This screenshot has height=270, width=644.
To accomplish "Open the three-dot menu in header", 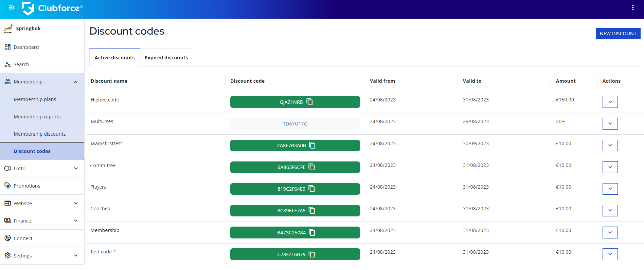I will pos(633,7).
